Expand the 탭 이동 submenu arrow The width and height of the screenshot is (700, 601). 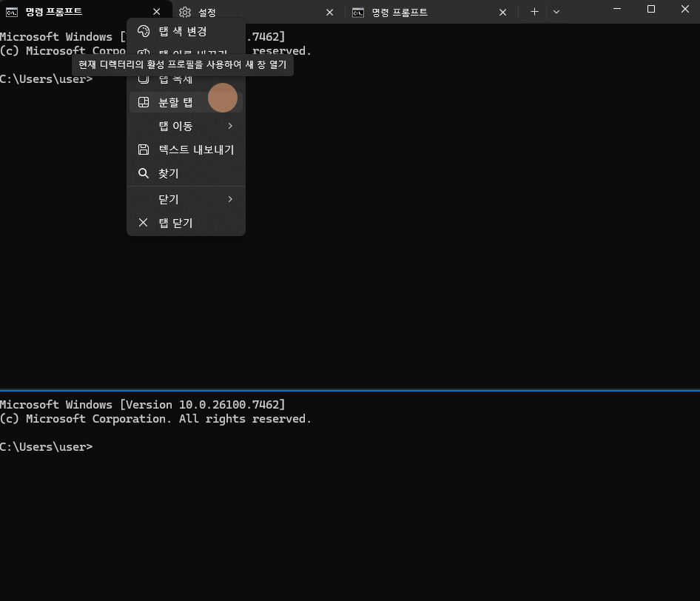click(230, 126)
